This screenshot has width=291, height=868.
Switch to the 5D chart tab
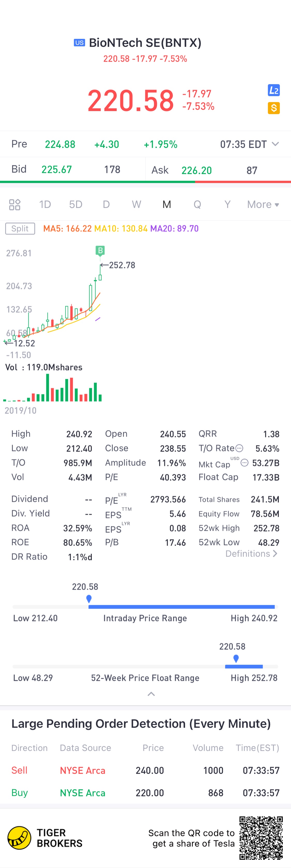click(76, 205)
